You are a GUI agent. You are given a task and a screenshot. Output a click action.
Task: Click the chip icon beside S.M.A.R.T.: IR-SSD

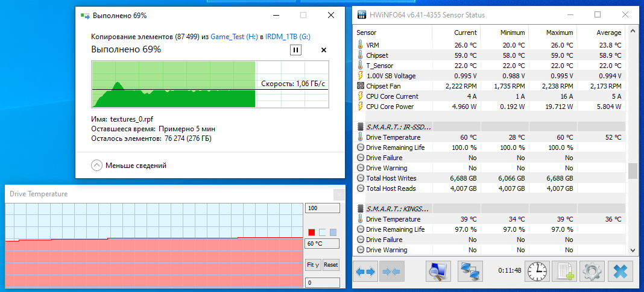pyautogui.click(x=360, y=127)
